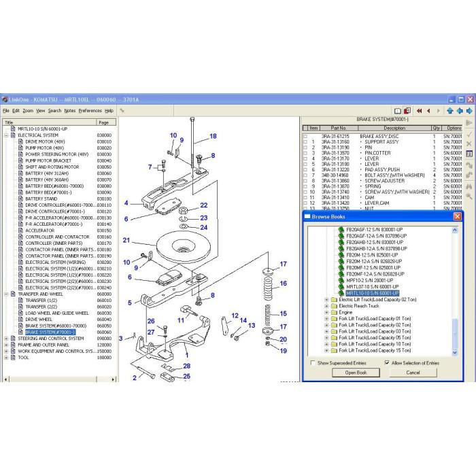This screenshot has height=476, width=476.
Task: Click left tree horizontal scrollbar right arrow
Action: point(113,379)
